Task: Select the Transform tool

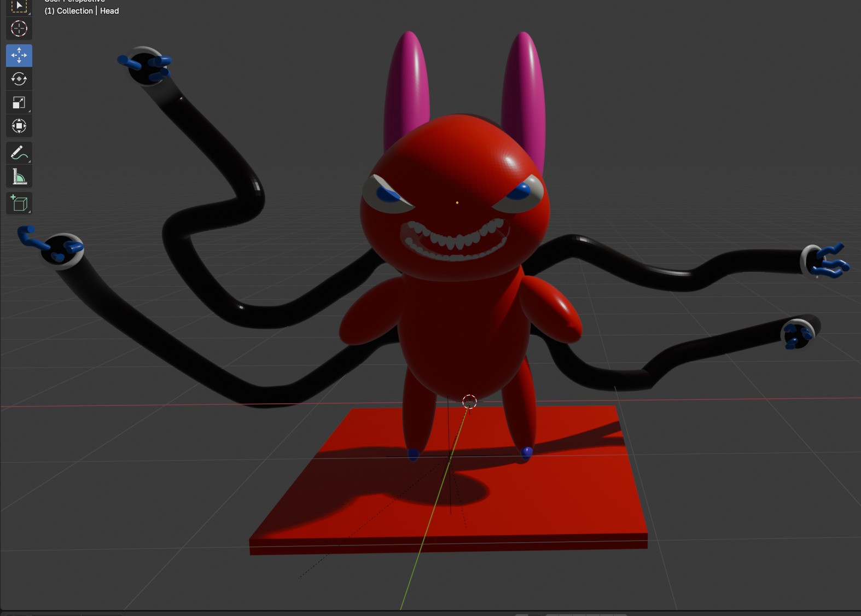Action: pos(19,126)
